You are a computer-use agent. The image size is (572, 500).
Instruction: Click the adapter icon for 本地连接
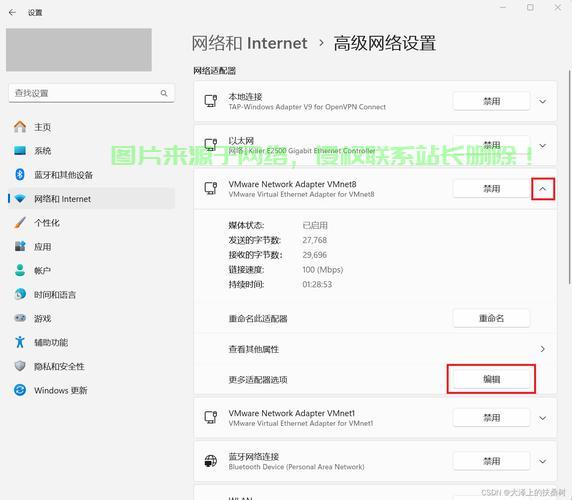click(x=210, y=101)
